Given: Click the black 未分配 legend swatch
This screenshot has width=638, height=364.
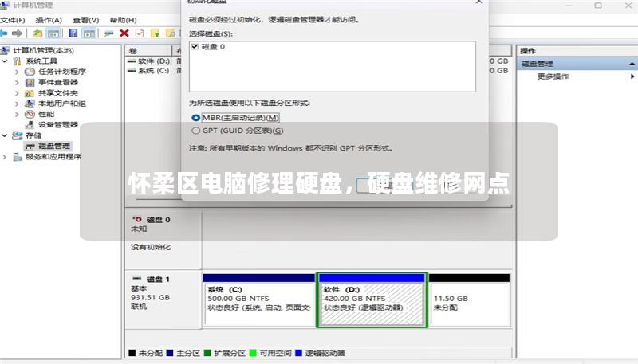Looking at the screenshot, I should [132, 353].
